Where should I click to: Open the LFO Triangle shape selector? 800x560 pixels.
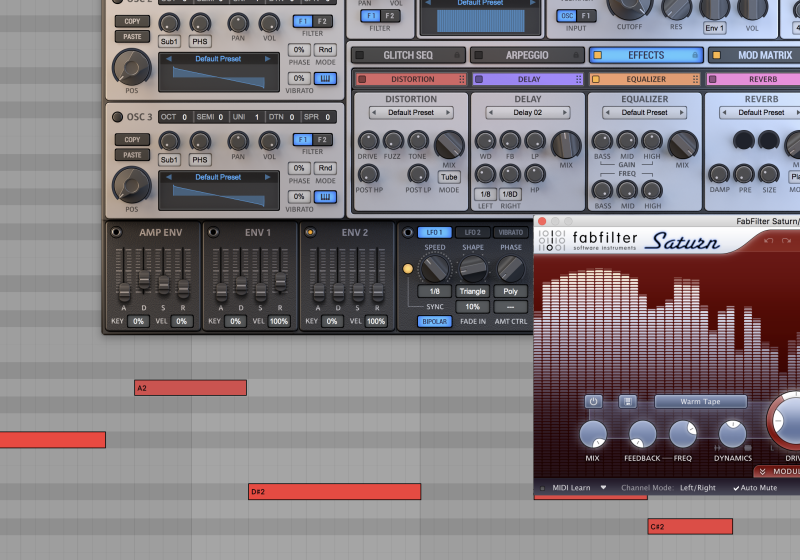click(x=472, y=291)
